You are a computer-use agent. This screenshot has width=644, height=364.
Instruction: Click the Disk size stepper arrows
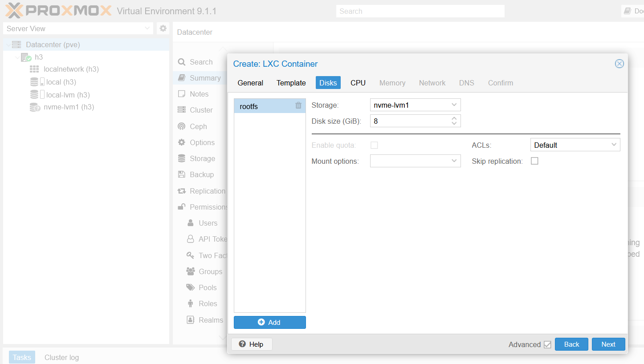[x=454, y=121]
